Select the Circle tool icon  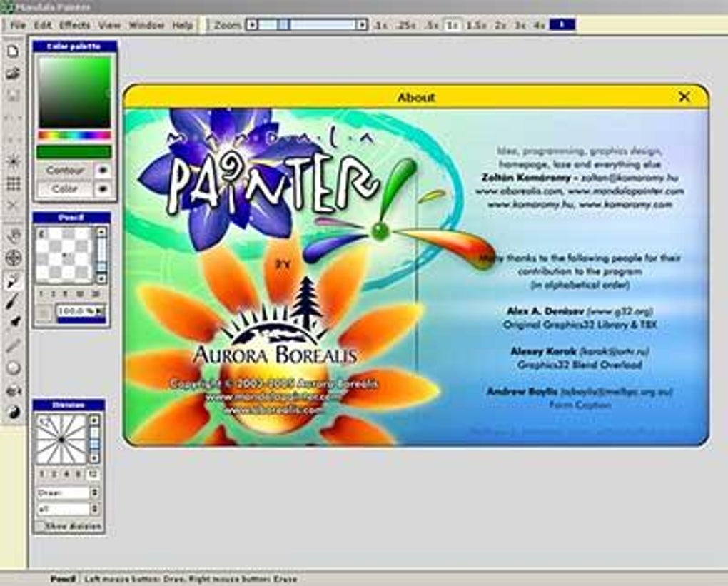coord(14,368)
